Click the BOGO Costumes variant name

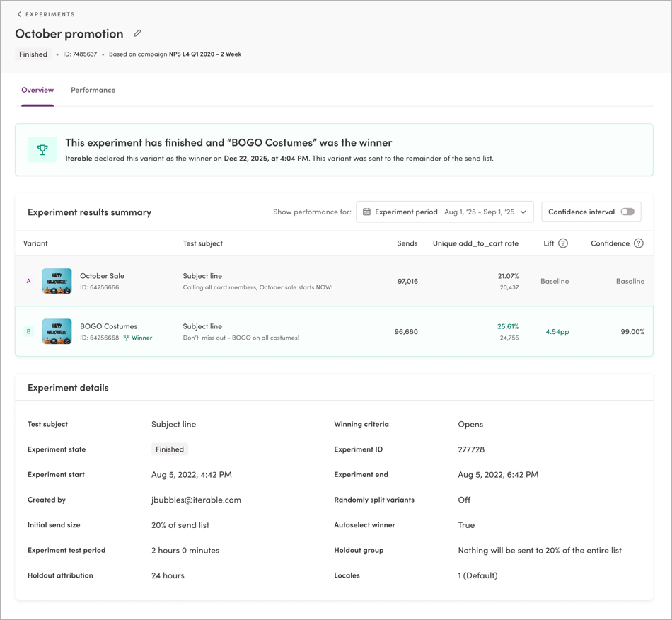point(109,326)
